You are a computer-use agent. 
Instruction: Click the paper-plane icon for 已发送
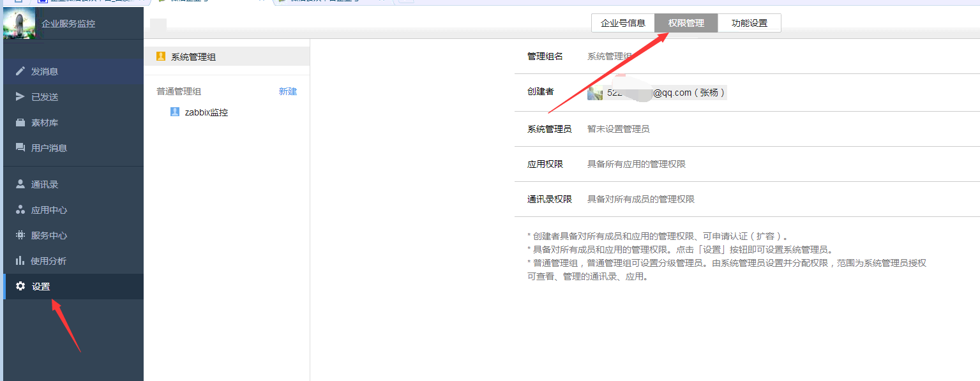[x=20, y=97]
